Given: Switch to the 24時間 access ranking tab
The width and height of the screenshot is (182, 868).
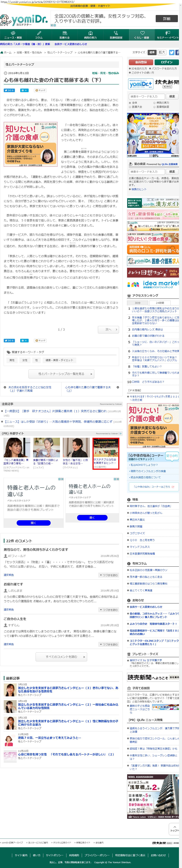Looking at the screenshot, I should click(x=160, y=303).
